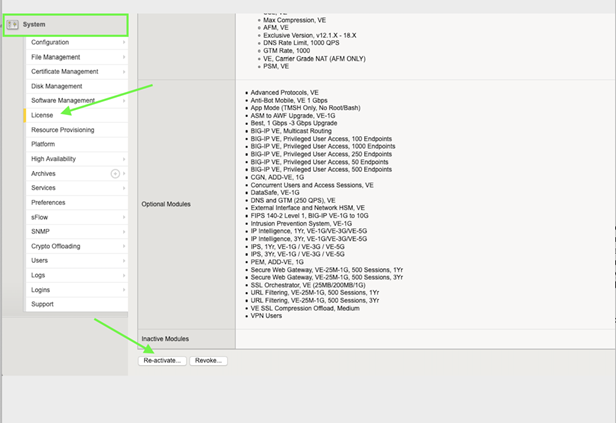This screenshot has width=616, height=423.
Task: Expand the Logs submenu chevron
Action: [124, 275]
